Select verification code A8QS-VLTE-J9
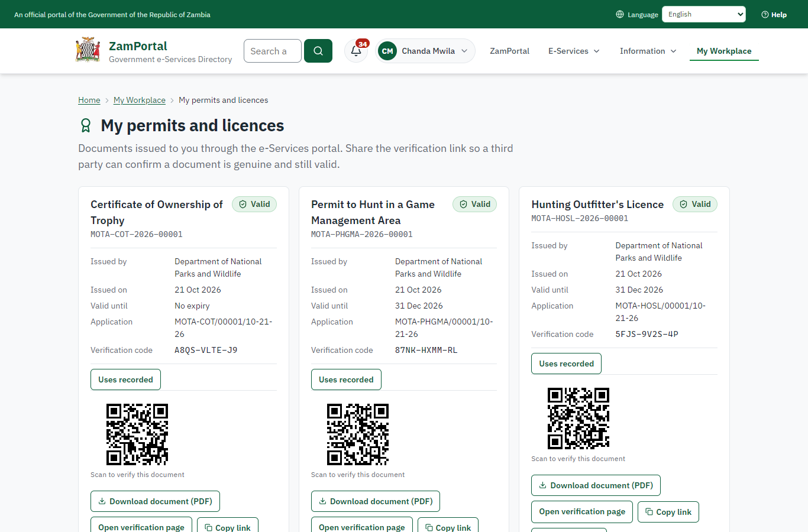 click(206, 350)
